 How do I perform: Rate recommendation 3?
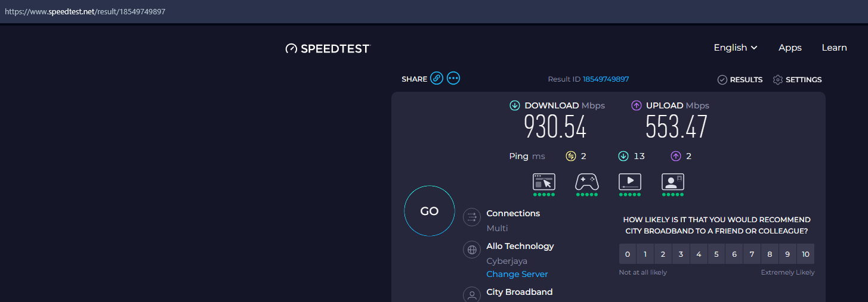point(681,254)
